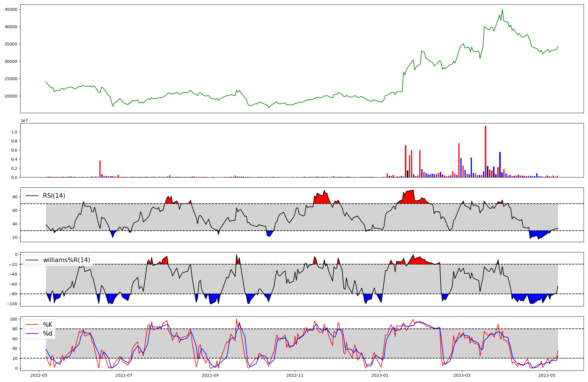
Task: Click the tallest red volume bar
Action: (x=485, y=152)
